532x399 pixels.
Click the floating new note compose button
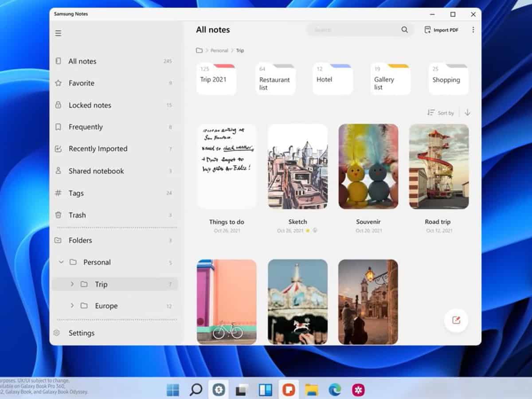[456, 320]
